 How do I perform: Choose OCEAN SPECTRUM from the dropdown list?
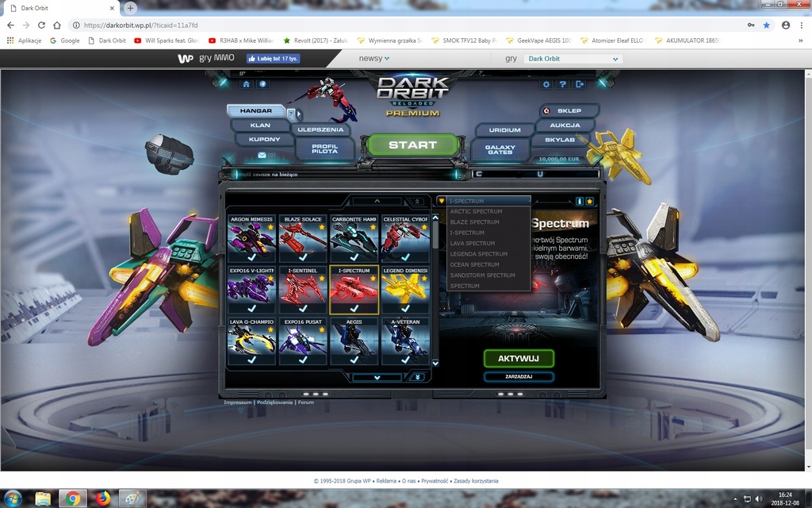pyautogui.click(x=488, y=264)
